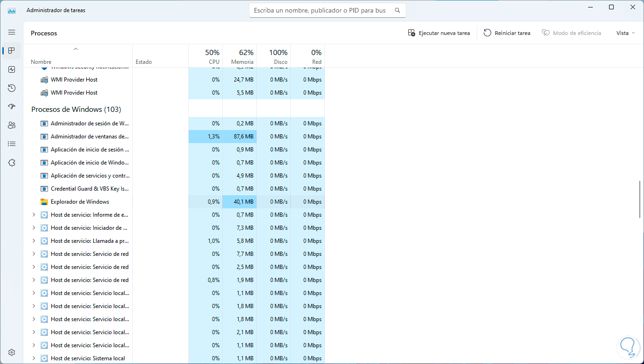Open the Rendimiento (performance) sidebar icon

(12, 69)
